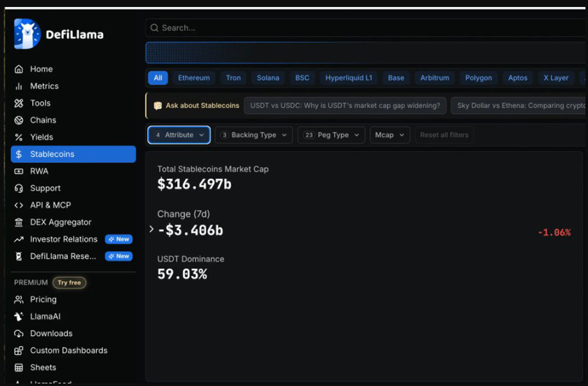Open the Mcap filter dropdown
The height and width of the screenshot is (386, 588).
tap(390, 135)
